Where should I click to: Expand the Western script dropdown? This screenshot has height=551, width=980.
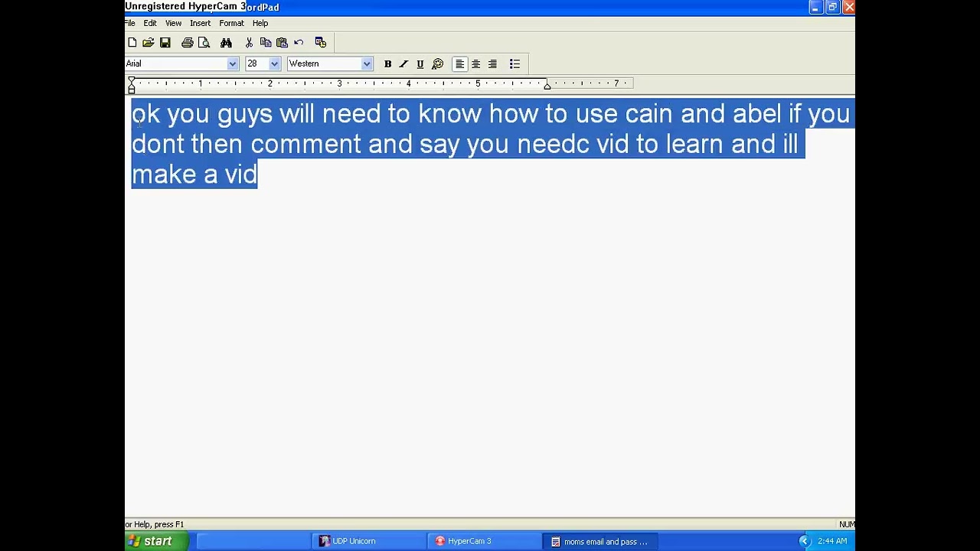[367, 64]
